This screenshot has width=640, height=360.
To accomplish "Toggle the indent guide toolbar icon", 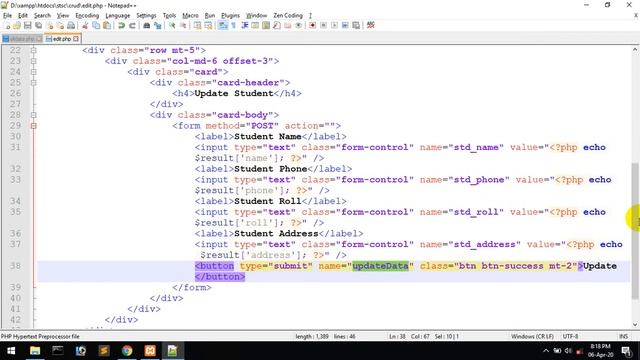I will point(244,25).
